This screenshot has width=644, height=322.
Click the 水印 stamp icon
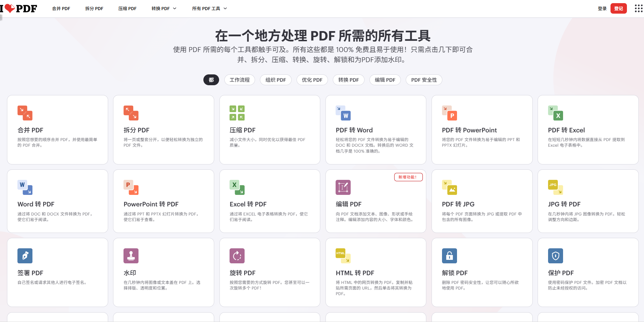click(x=131, y=256)
